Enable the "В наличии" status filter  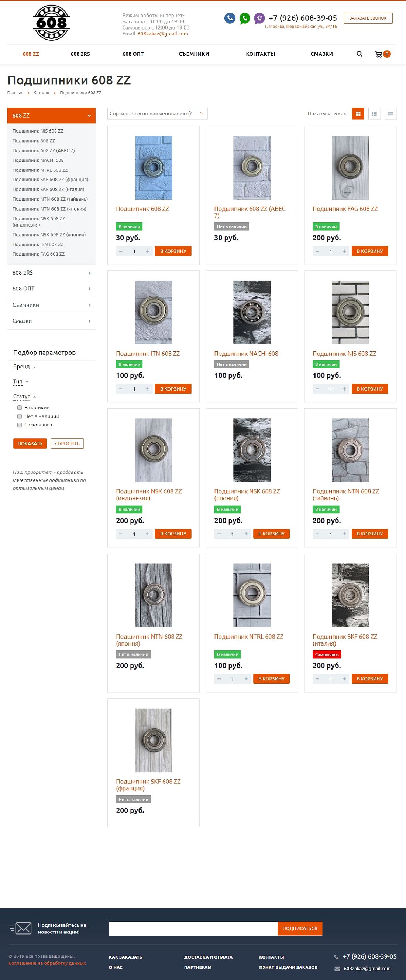(x=20, y=408)
